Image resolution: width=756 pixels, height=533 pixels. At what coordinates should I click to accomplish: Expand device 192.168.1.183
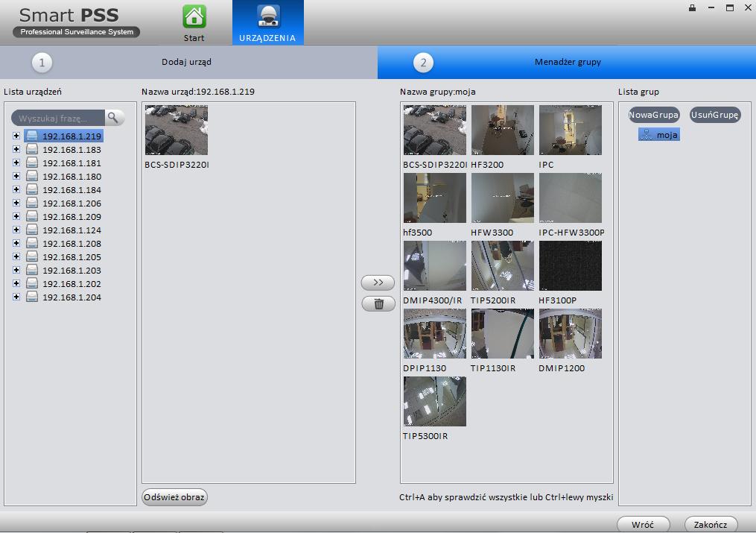tap(16, 150)
